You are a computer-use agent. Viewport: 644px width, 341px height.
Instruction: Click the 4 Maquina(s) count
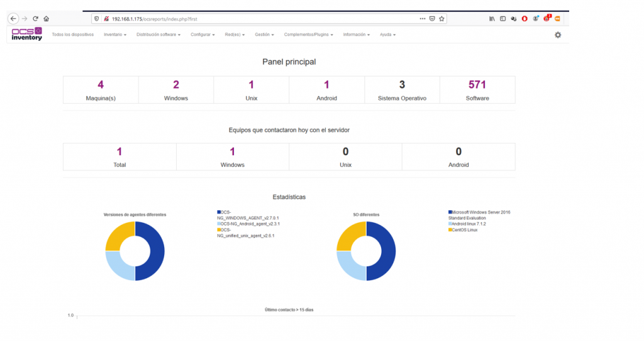(x=101, y=85)
